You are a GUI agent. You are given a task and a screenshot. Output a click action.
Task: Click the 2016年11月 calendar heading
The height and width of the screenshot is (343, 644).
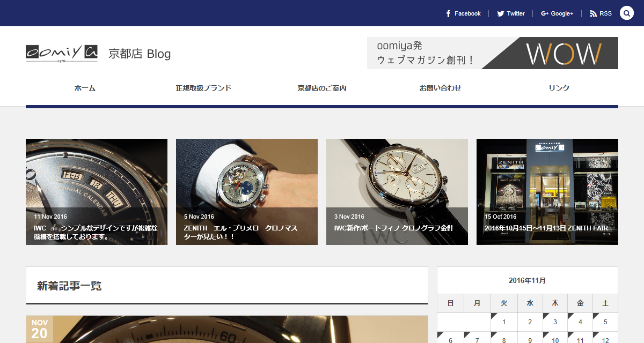528,280
